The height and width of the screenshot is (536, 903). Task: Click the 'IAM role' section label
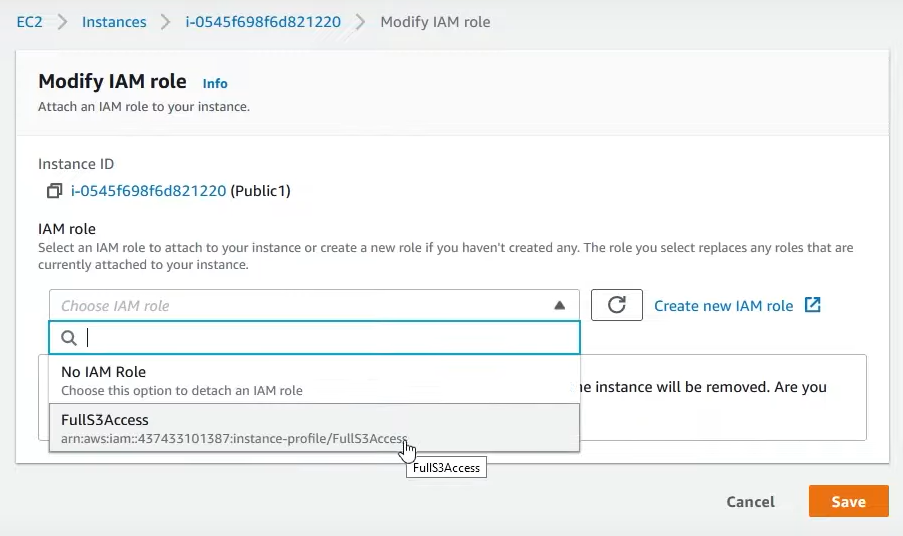(67, 229)
